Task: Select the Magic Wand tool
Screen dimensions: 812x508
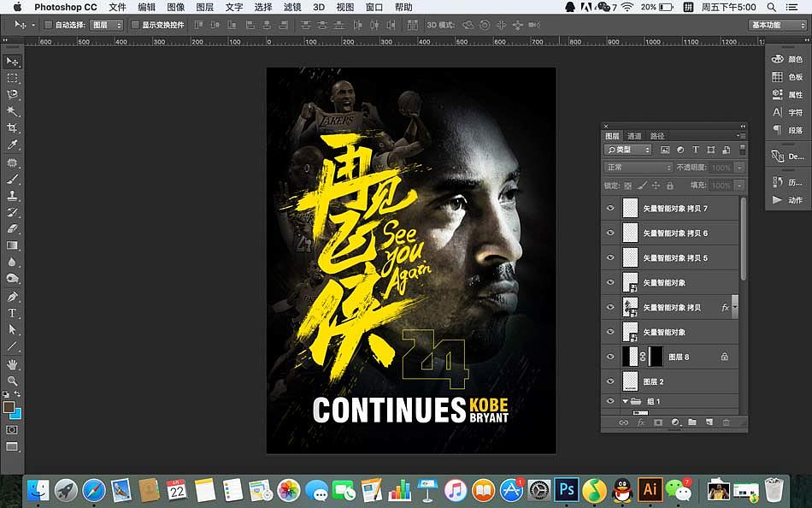Action: coord(13,111)
